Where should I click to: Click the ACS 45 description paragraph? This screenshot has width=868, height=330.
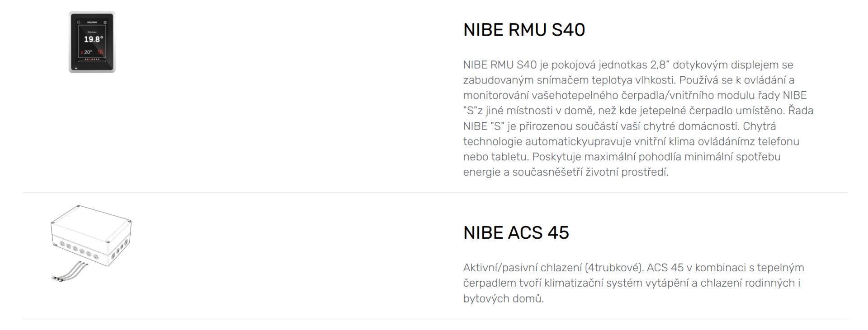tap(633, 283)
